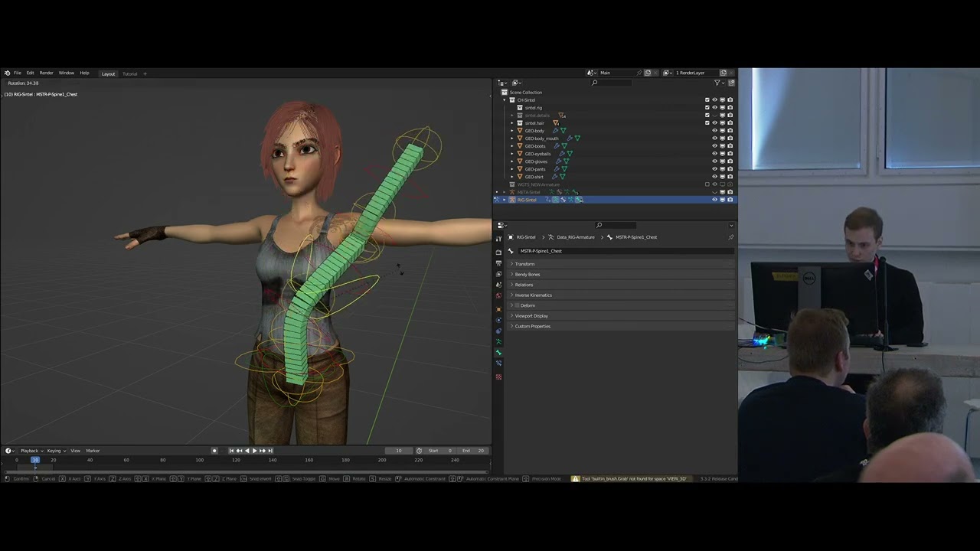Add a new workspace tab
The width and height of the screenshot is (980, 551).
[x=145, y=73]
